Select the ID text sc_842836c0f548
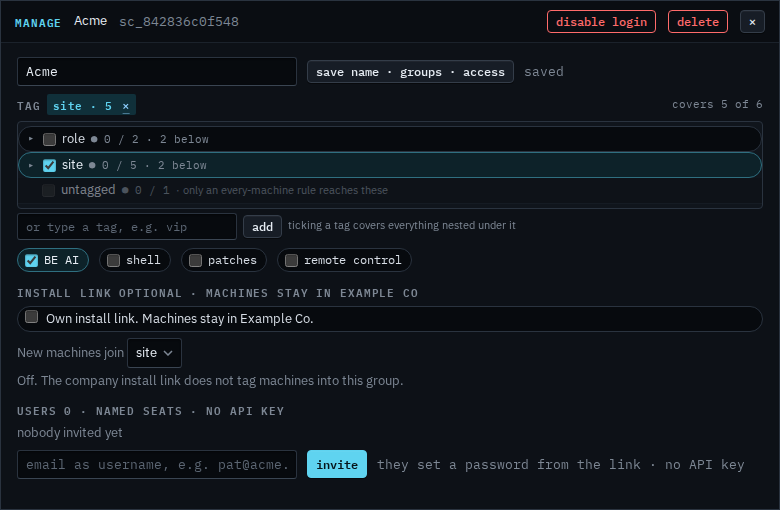Image resolution: width=780 pixels, height=510 pixels. point(179,22)
